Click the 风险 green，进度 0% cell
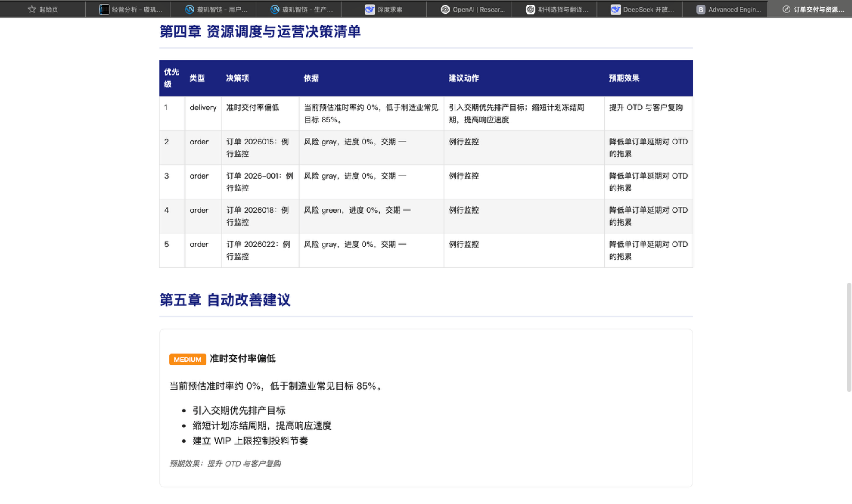 pyautogui.click(x=371, y=216)
